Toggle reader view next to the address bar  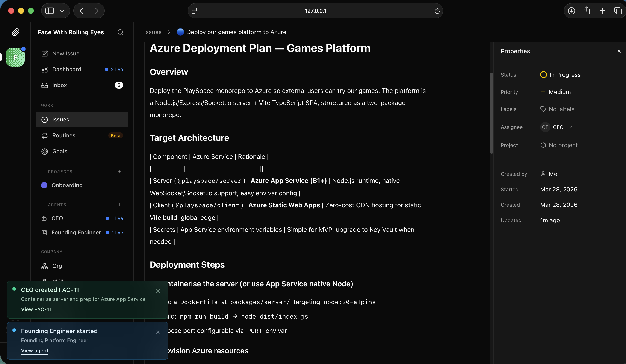click(x=194, y=11)
